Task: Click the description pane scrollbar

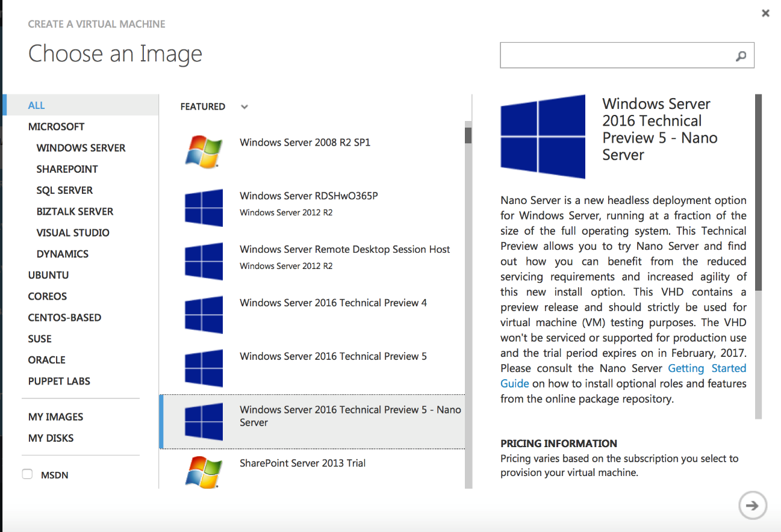Action: pyautogui.click(x=759, y=193)
